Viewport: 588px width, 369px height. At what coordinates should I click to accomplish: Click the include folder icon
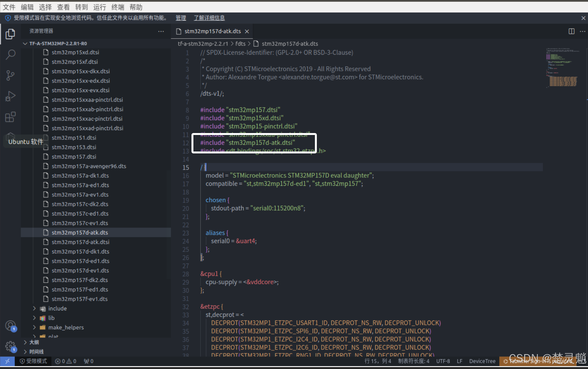coord(43,308)
